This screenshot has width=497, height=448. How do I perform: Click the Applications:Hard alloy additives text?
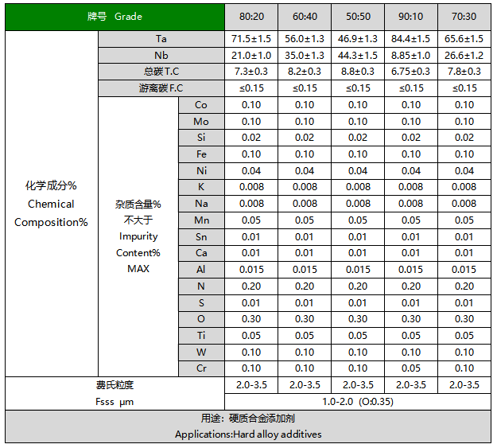click(248, 434)
